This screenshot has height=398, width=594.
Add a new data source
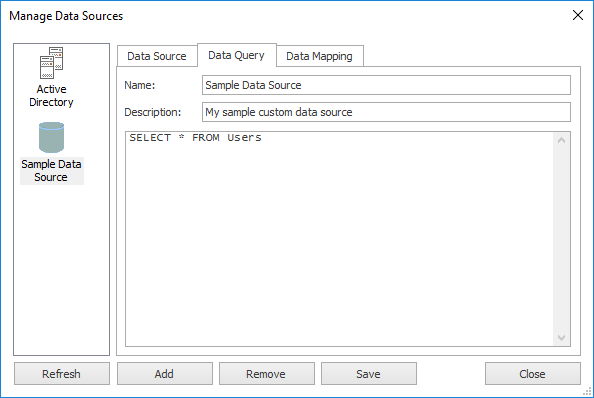(x=164, y=374)
